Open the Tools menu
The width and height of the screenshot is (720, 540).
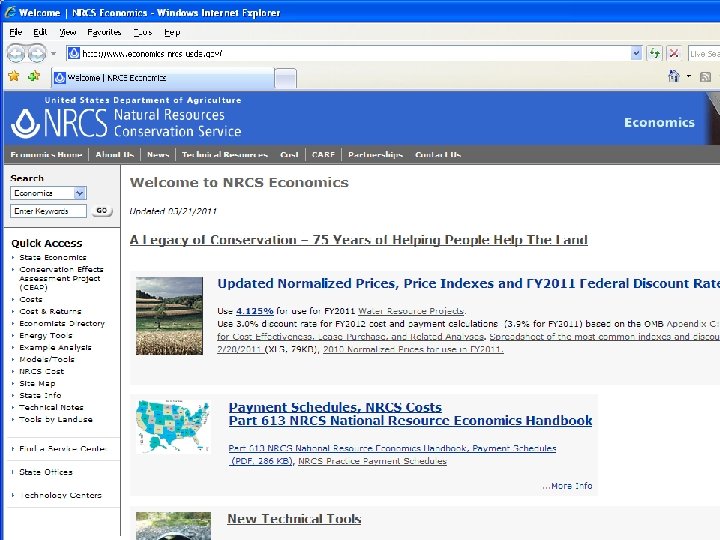143,32
